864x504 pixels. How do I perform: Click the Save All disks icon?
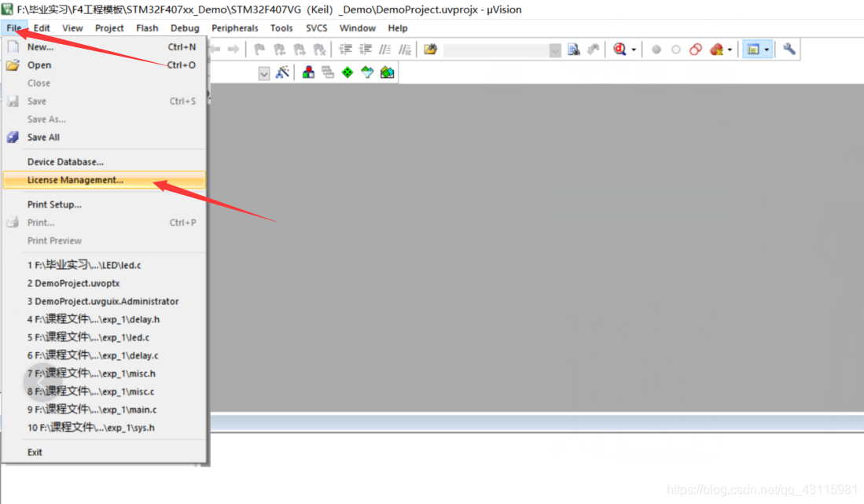[x=13, y=137]
